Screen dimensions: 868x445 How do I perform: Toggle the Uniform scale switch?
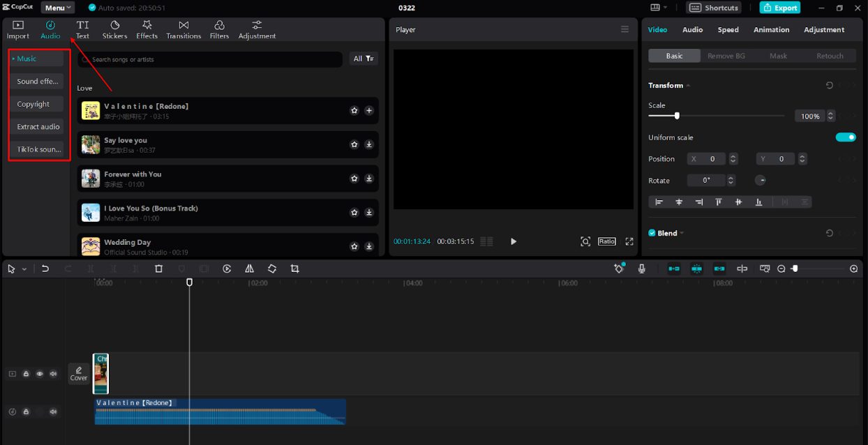845,137
